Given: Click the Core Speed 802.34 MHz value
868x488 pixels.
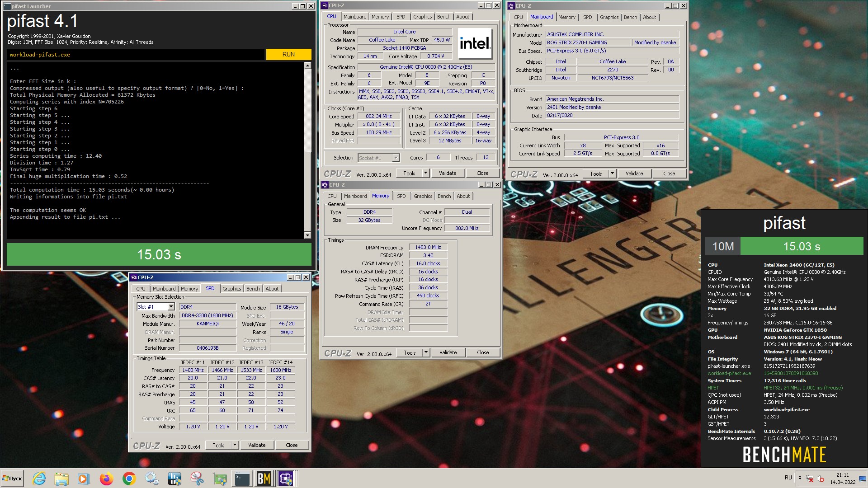Looking at the screenshot, I should (x=379, y=116).
